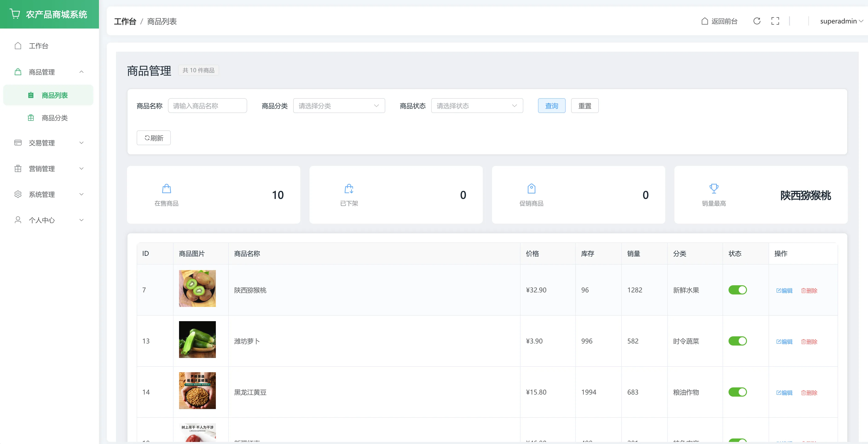Click the 查询 search button
868x444 pixels.
click(x=551, y=106)
